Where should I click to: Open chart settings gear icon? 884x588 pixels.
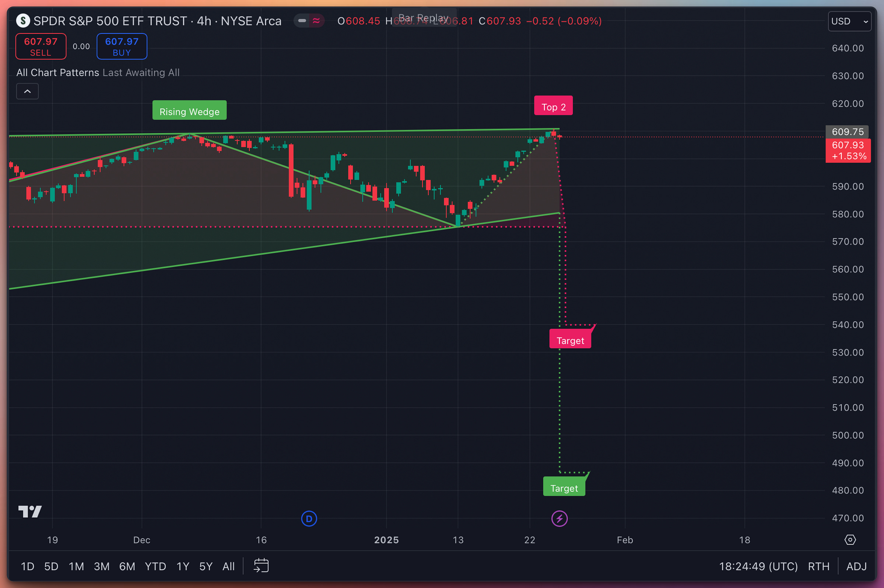(x=850, y=540)
